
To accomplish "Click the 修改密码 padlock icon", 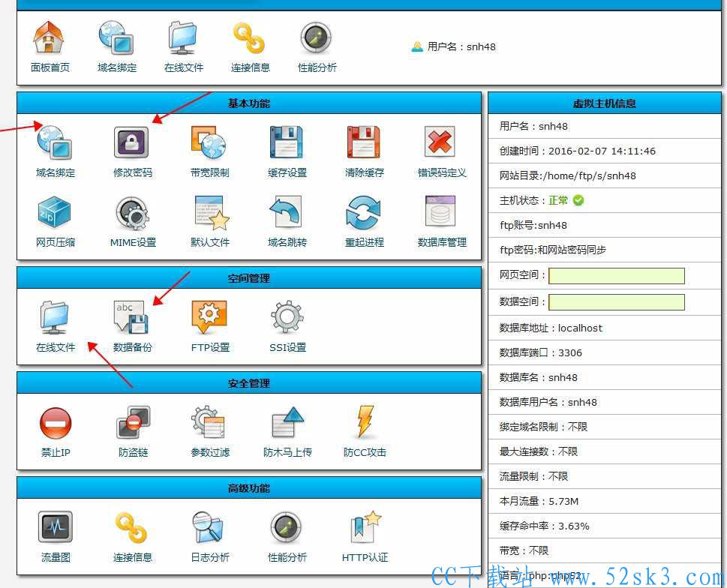I will coord(132,142).
